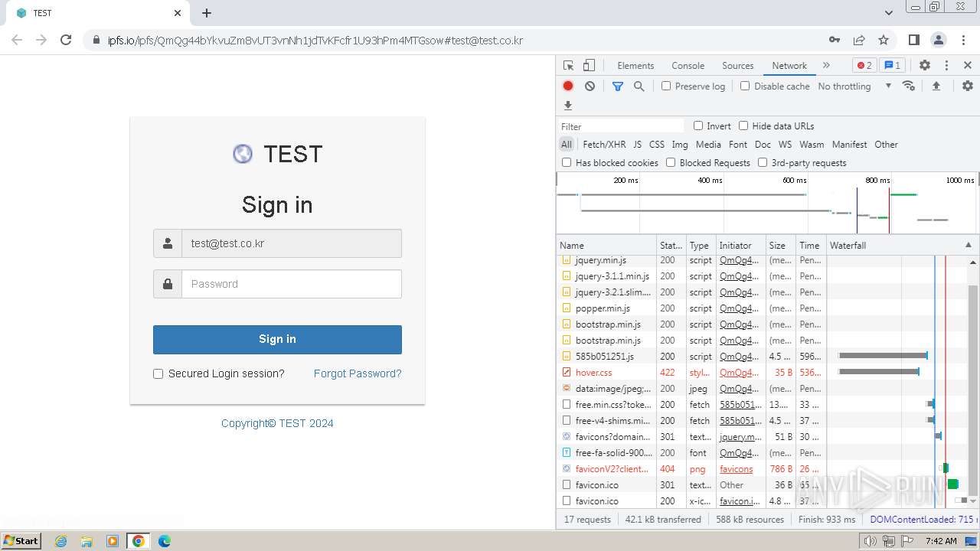The height and width of the screenshot is (551, 980).
Task: Open the No throttling dropdown
Action: pyautogui.click(x=854, y=86)
